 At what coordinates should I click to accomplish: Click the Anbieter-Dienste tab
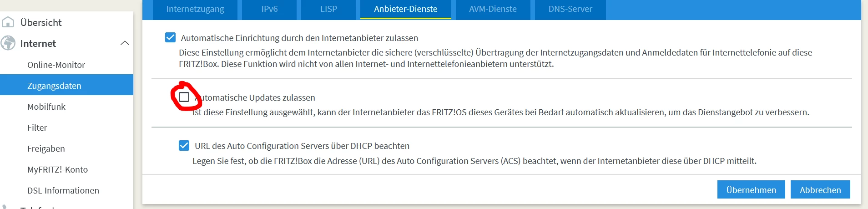pos(405,9)
